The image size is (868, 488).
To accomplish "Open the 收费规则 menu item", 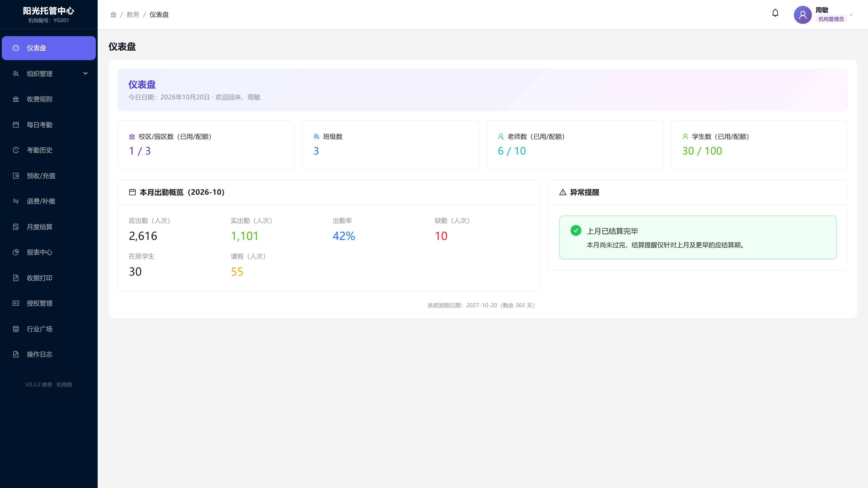I will point(49,99).
